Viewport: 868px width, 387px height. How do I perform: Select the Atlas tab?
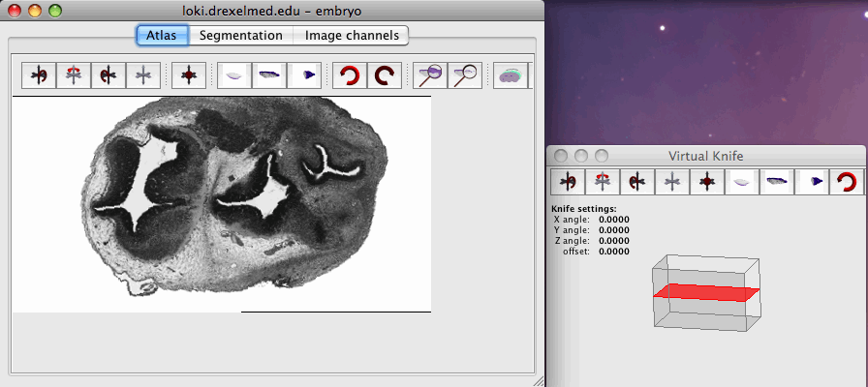tap(162, 36)
